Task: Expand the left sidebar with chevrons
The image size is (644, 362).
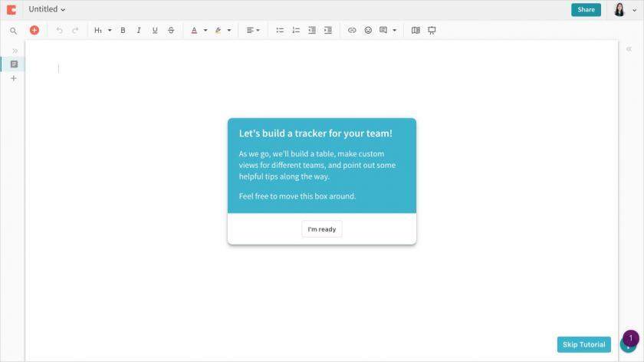Action: pyautogui.click(x=15, y=51)
